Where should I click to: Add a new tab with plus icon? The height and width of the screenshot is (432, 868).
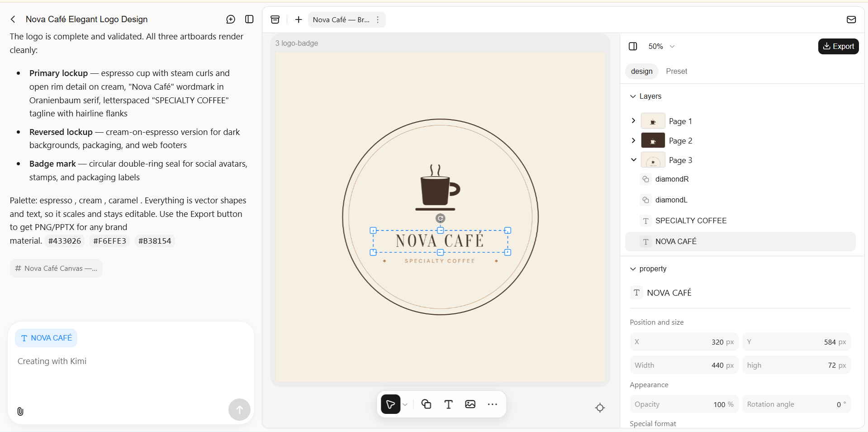pyautogui.click(x=299, y=19)
